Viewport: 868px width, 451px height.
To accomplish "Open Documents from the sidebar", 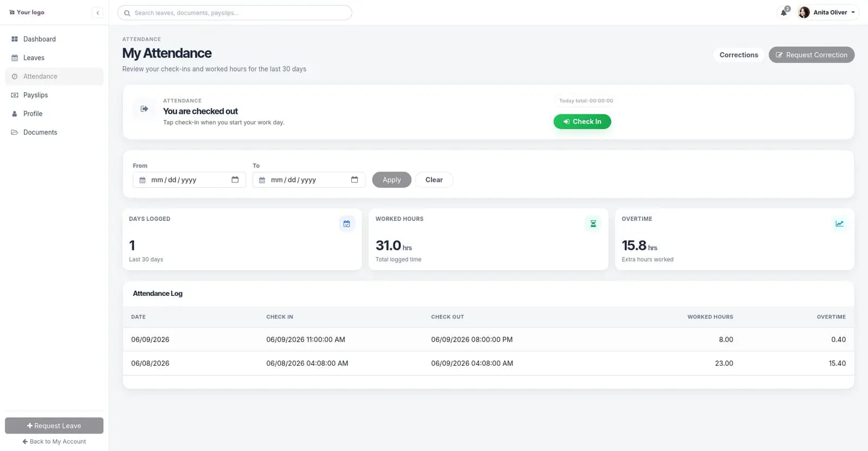I will click(x=54, y=132).
